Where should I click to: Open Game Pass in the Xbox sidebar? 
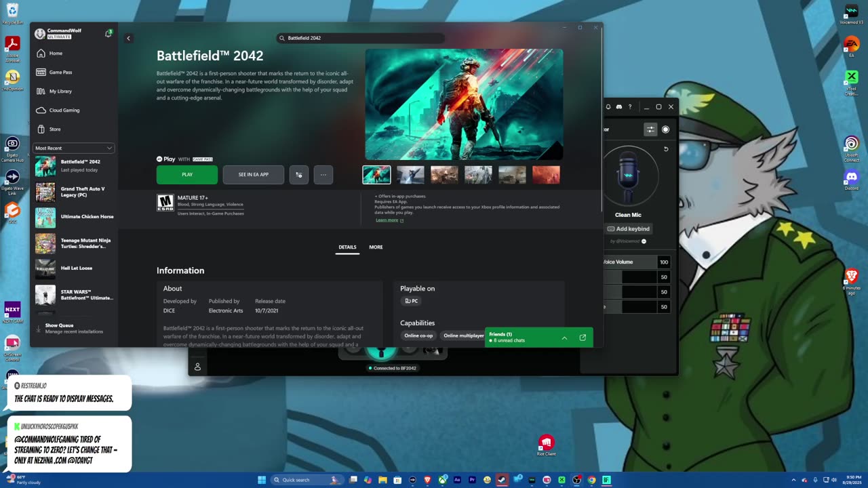[74, 72]
